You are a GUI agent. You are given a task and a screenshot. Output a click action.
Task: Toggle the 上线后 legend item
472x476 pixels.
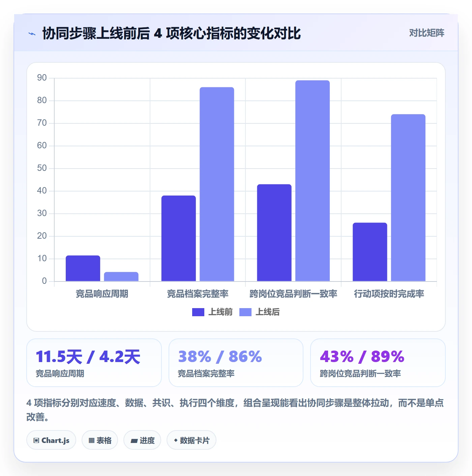click(260, 312)
